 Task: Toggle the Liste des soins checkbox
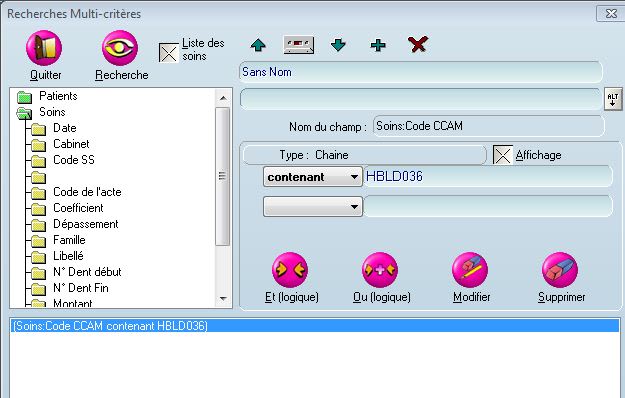[169, 53]
